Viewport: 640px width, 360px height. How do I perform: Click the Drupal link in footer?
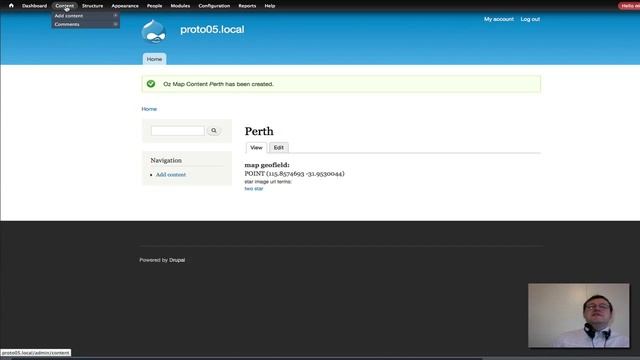point(177,260)
